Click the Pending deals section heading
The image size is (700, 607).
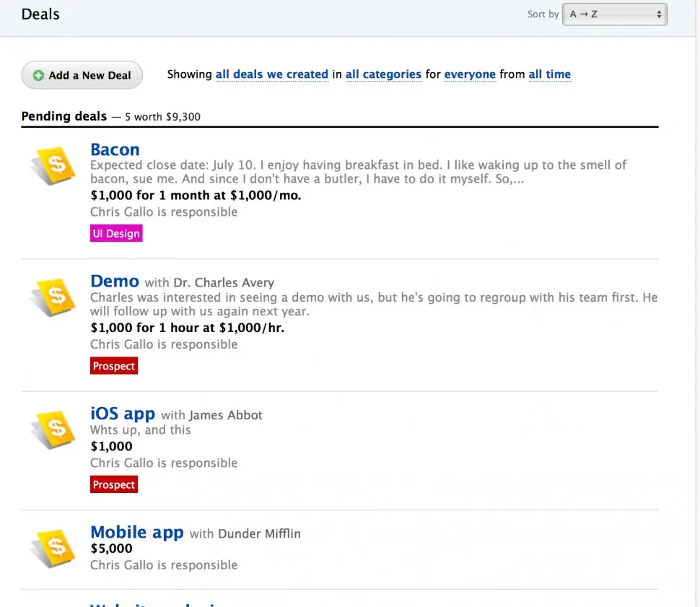(x=64, y=116)
